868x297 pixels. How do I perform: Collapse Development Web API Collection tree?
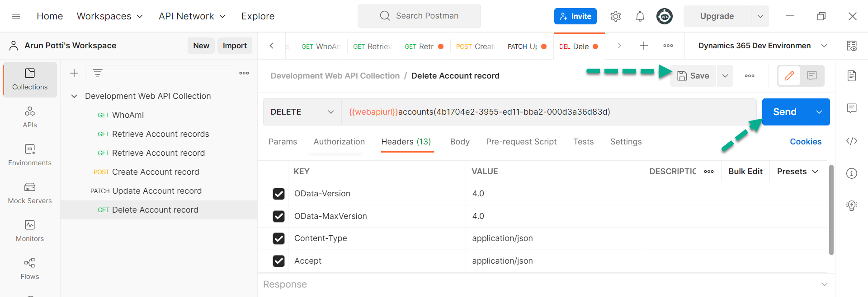coord(75,96)
